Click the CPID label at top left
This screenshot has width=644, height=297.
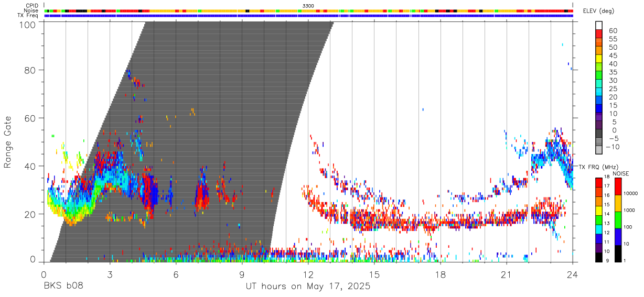pyautogui.click(x=31, y=6)
